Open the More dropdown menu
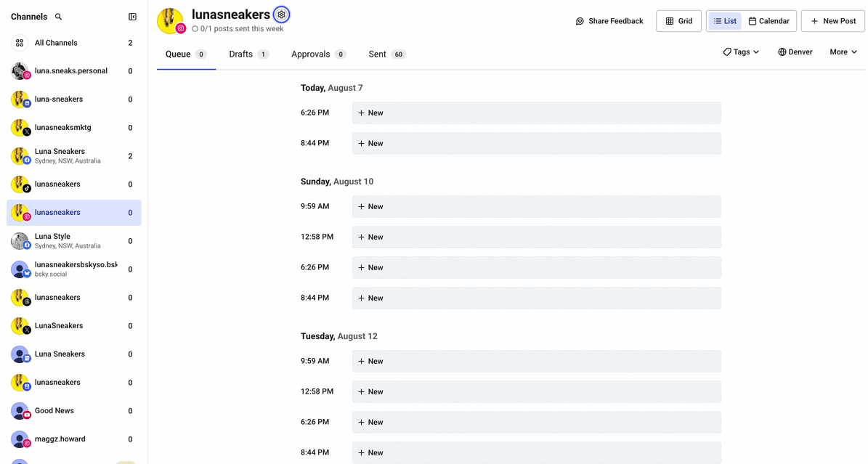Image resolution: width=868 pixels, height=464 pixels. pos(843,52)
